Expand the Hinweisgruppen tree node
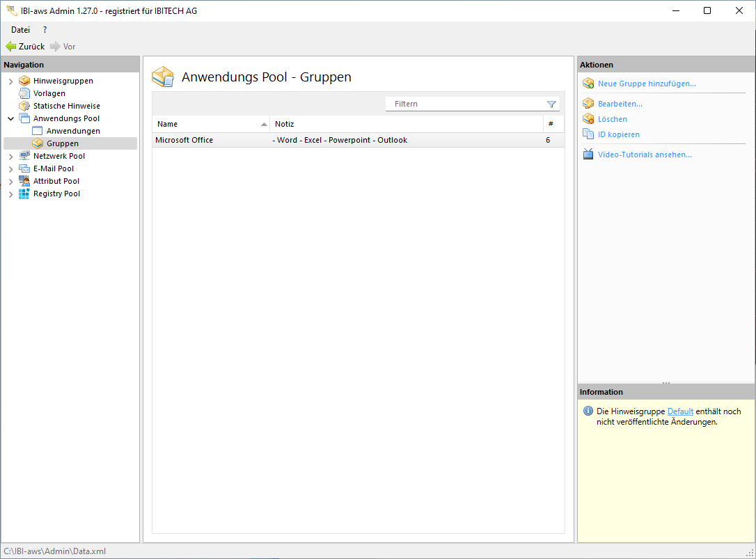Image resolution: width=756 pixels, height=559 pixels. pyautogui.click(x=10, y=81)
